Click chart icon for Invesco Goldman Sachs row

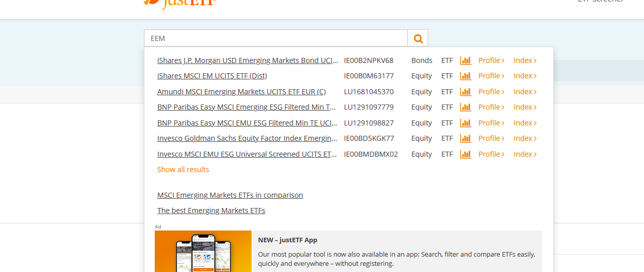(465, 138)
